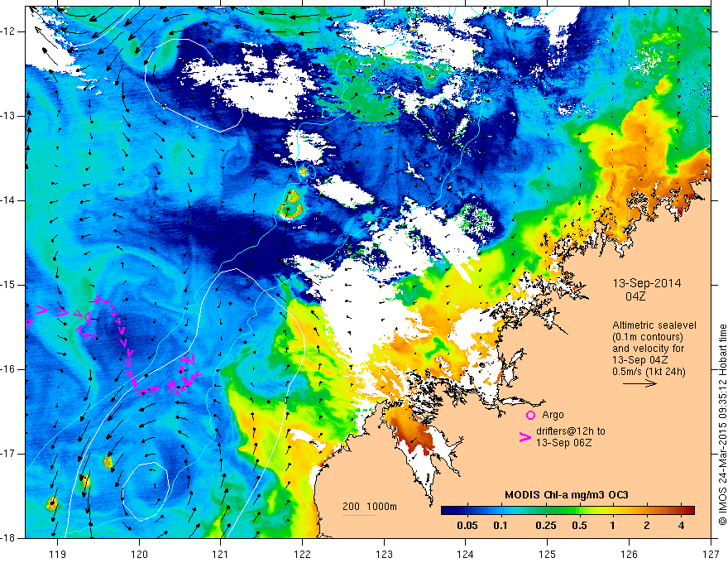Click the "MODIS Chl-a mg/m3 OC3" title
The image size is (728, 563).
(566, 495)
